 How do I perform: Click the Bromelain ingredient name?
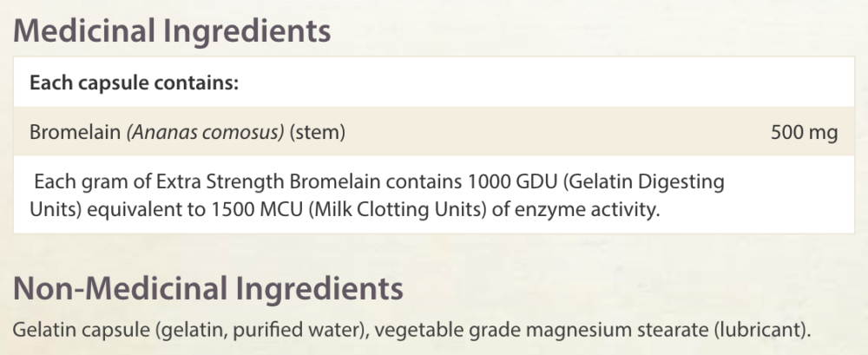coord(75,132)
